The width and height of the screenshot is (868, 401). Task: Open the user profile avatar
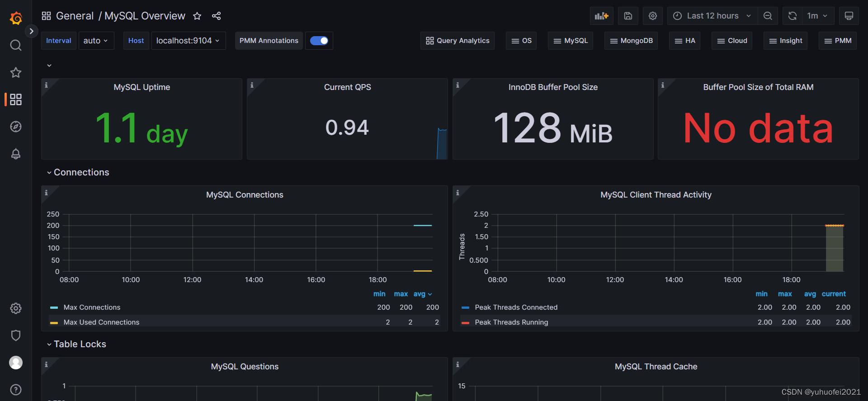16,363
